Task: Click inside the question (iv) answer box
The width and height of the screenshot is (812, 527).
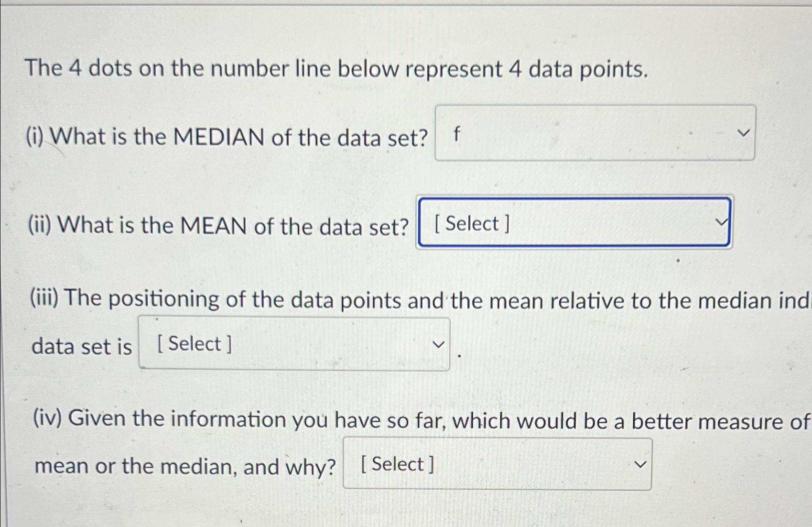Action: [x=497, y=463]
